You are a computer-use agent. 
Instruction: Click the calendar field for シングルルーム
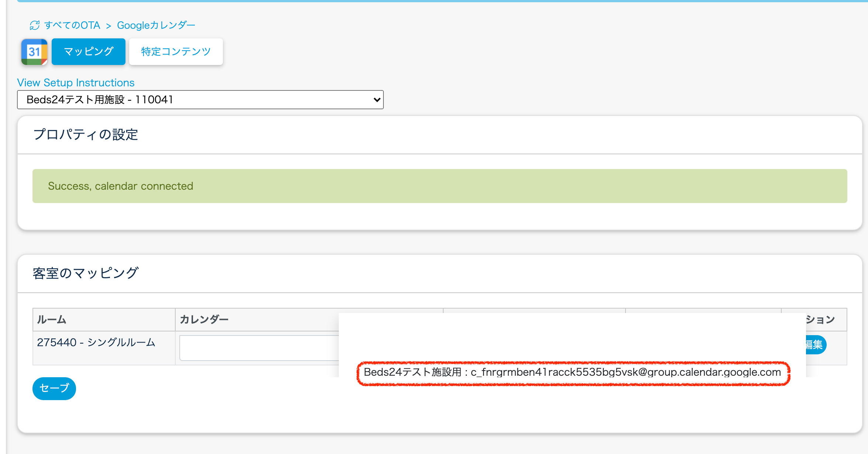click(x=258, y=348)
